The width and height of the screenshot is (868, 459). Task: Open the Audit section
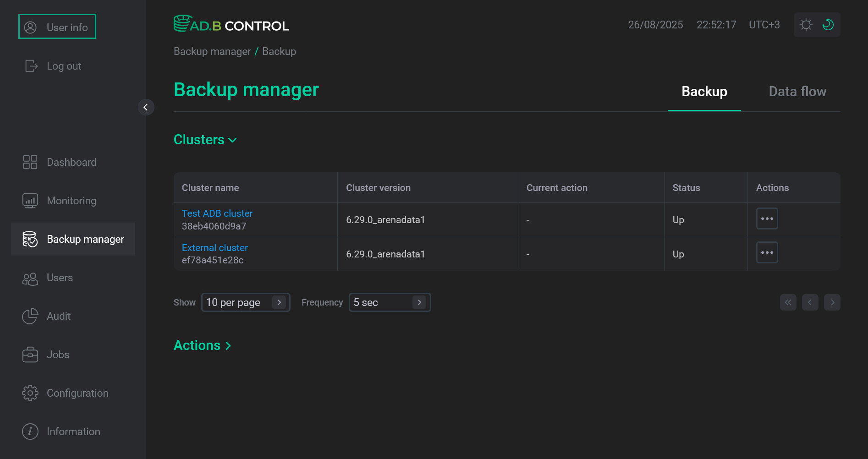click(58, 316)
